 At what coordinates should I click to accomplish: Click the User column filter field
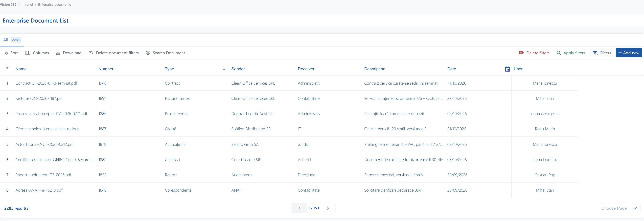tap(545, 69)
